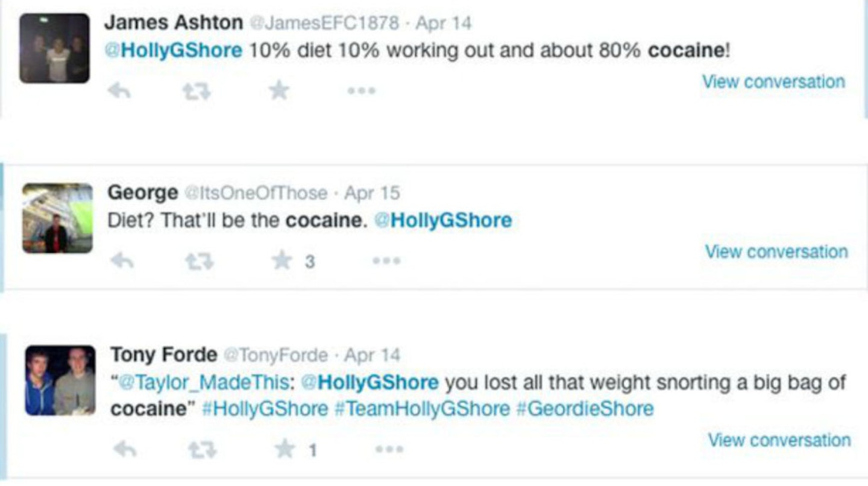Favorite George's tweet with star icon
The width and height of the screenshot is (868, 486).
click(x=281, y=261)
